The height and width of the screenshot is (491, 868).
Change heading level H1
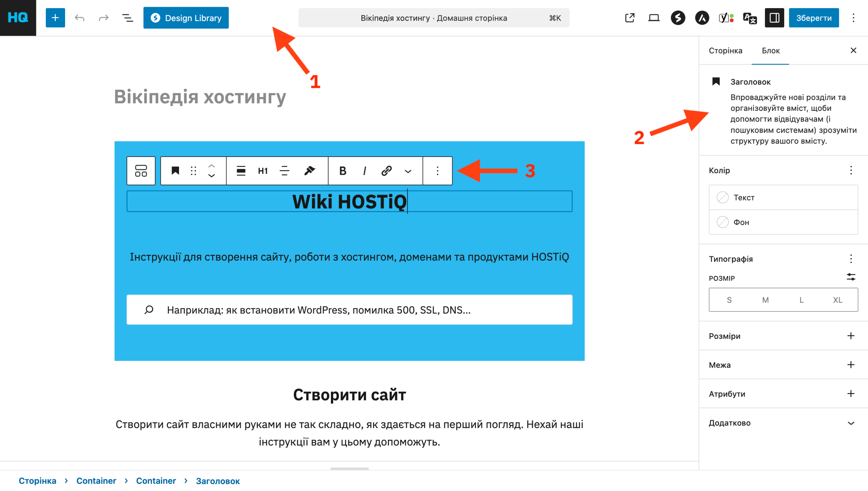click(x=263, y=171)
